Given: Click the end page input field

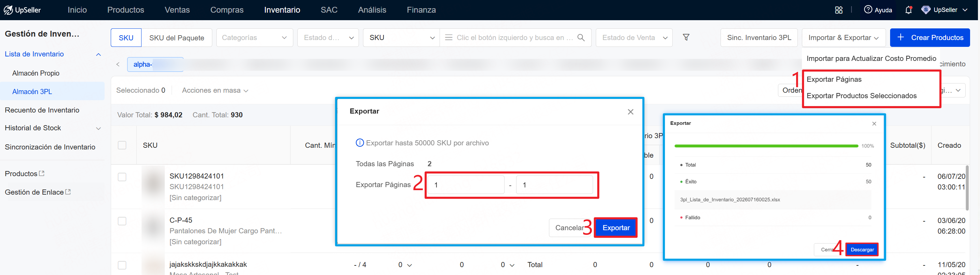Looking at the screenshot, I should point(554,185).
